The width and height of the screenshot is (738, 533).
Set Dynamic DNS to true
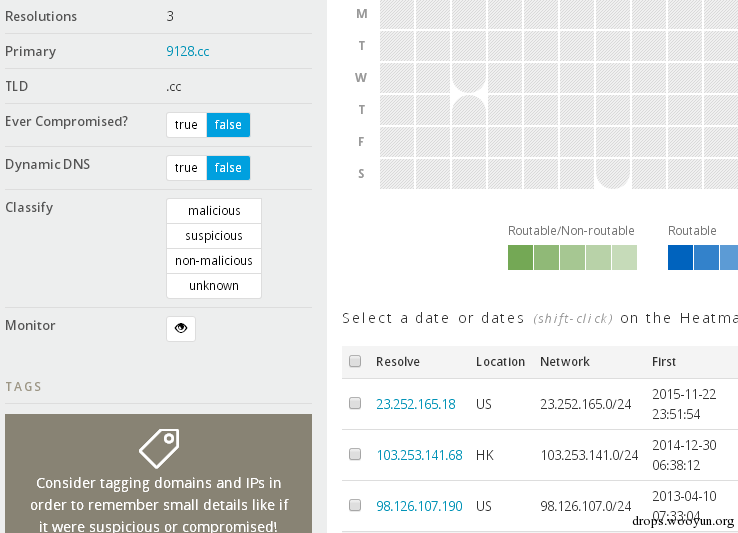click(186, 168)
